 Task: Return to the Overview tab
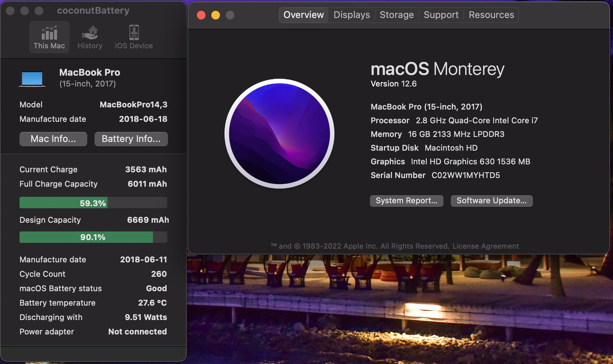point(303,15)
